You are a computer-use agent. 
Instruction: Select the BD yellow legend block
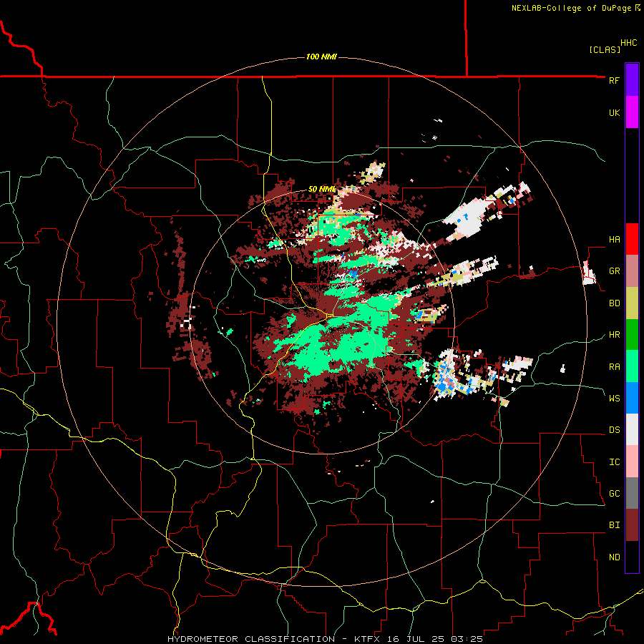click(632, 303)
